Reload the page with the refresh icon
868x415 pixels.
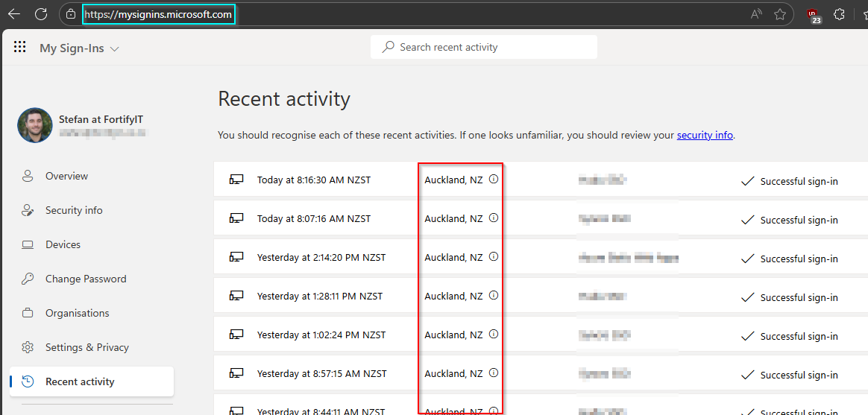click(x=41, y=14)
